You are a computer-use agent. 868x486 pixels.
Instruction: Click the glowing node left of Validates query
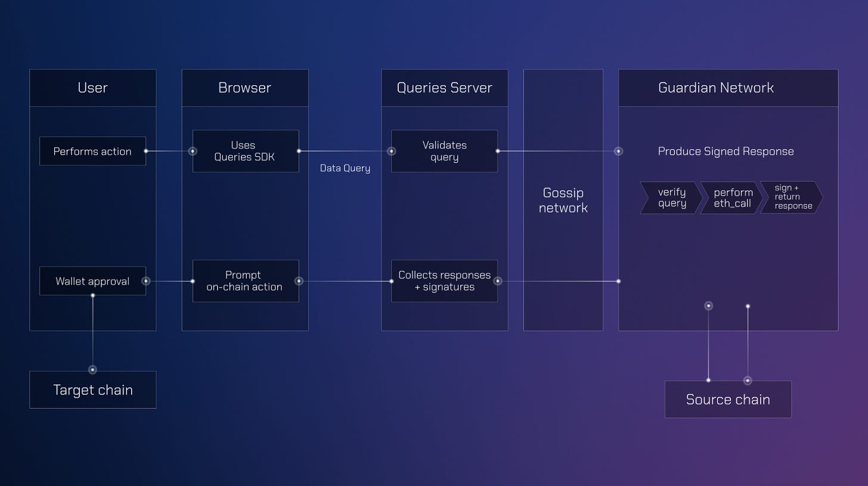392,151
